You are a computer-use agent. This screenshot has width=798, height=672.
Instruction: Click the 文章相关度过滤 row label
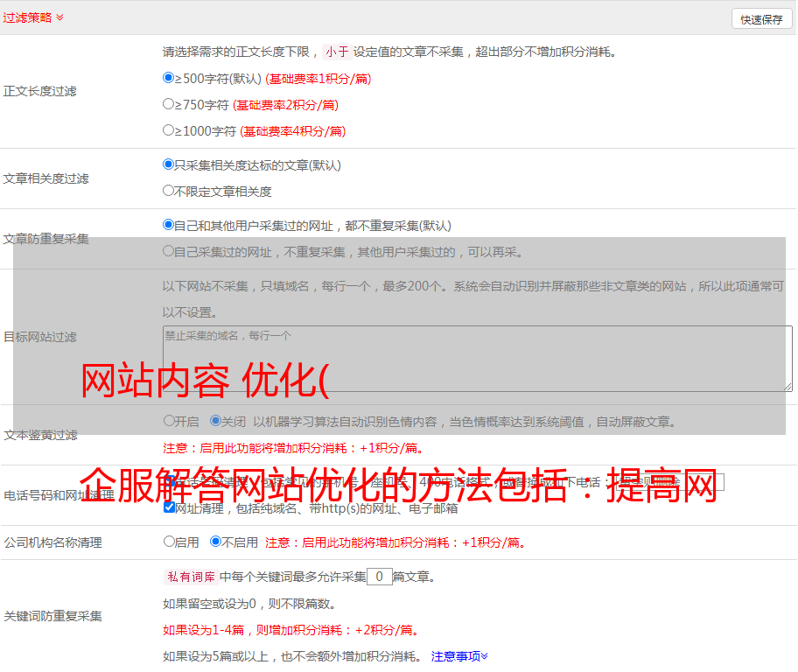tap(45, 178)
